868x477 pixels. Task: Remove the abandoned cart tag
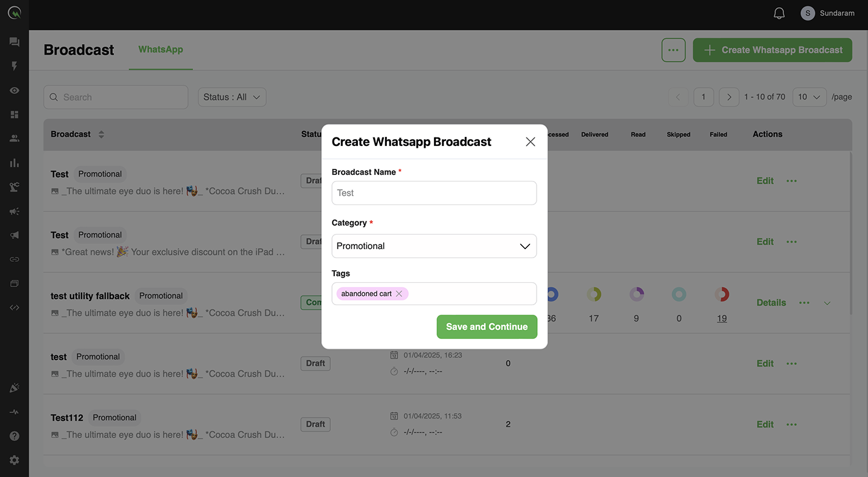[399, 294]
